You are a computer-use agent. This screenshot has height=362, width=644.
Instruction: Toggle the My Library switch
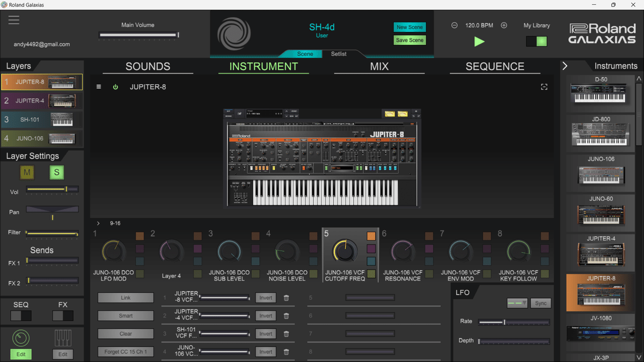tap(537, 41)
